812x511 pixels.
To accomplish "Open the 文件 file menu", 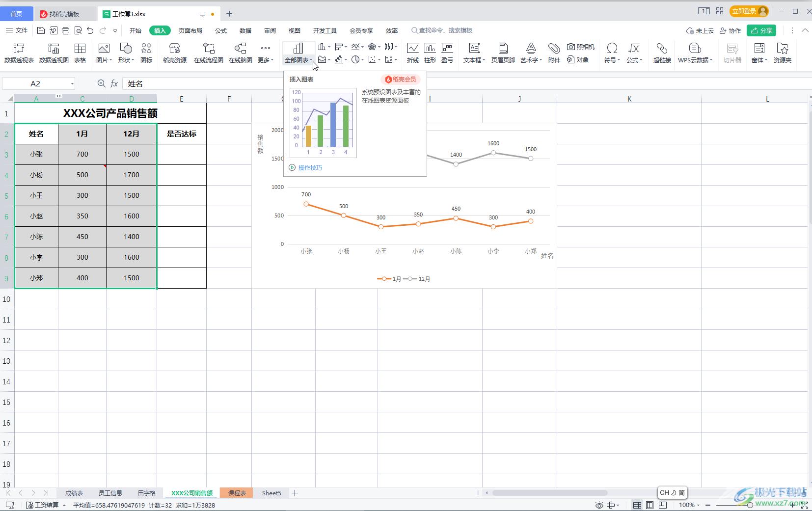I will pos(17,30).
